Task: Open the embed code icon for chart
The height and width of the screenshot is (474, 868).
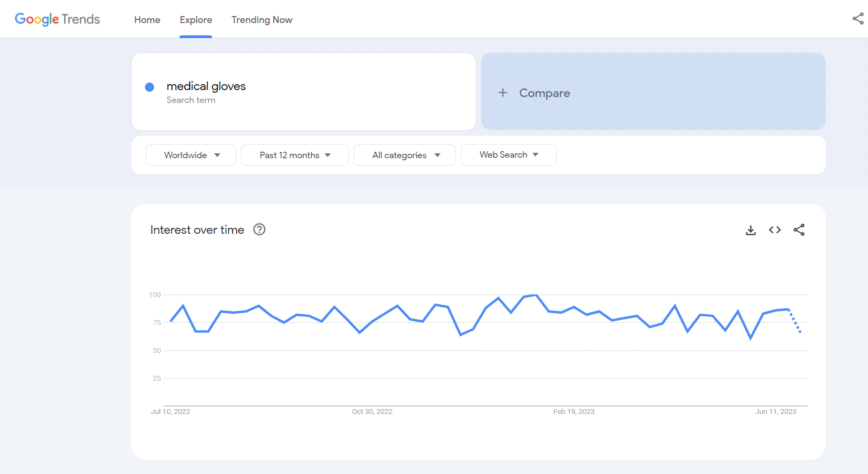Action: tap(775, 230)
